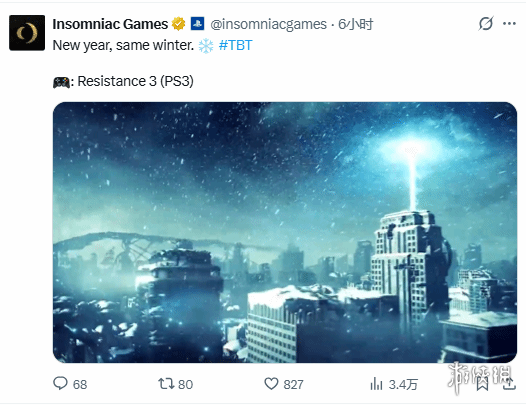Click the repost arrows icon
The image size is (526, 405).
pyautogui.click(x=166, y=384)
